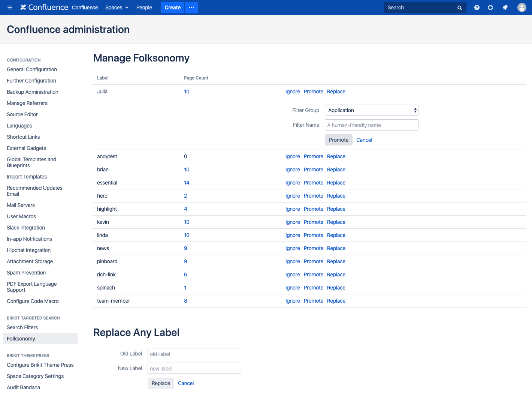Image resolution: width=532 pixels, height=396 pixels.
Task: Cancel the Julia promote form
Action: [364, 140]
